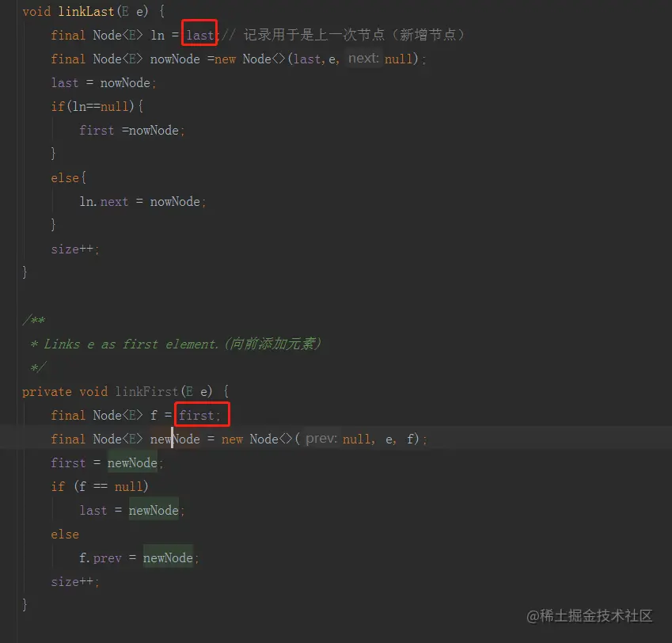Click the line 'final Node<E> ln = last;'

[135, 35]
